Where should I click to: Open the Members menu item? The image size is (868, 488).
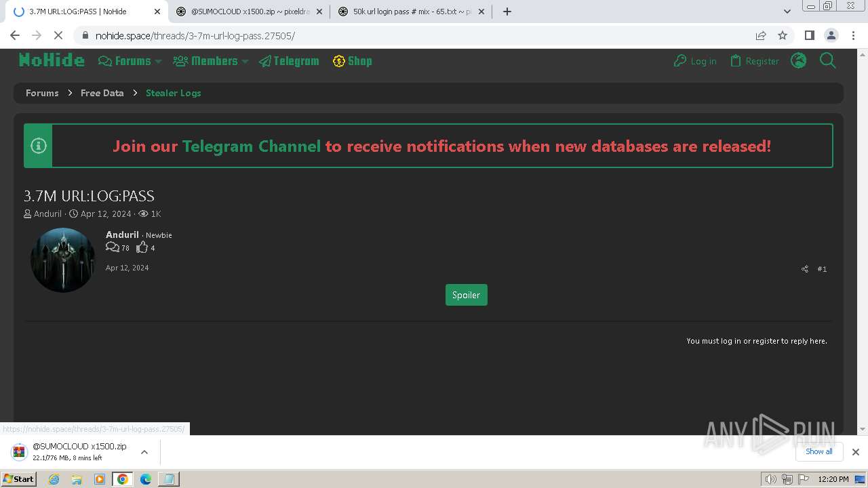click(x=205, y=61)
